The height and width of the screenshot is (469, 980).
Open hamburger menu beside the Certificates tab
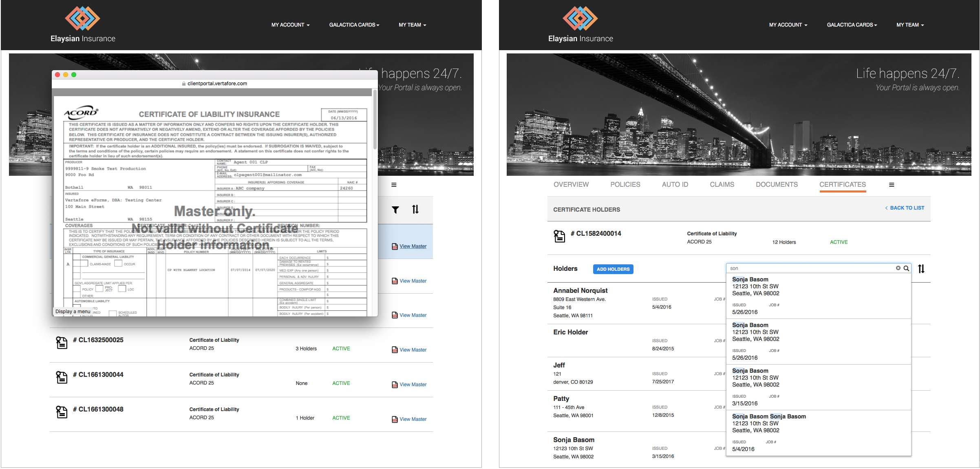point(892,185)
